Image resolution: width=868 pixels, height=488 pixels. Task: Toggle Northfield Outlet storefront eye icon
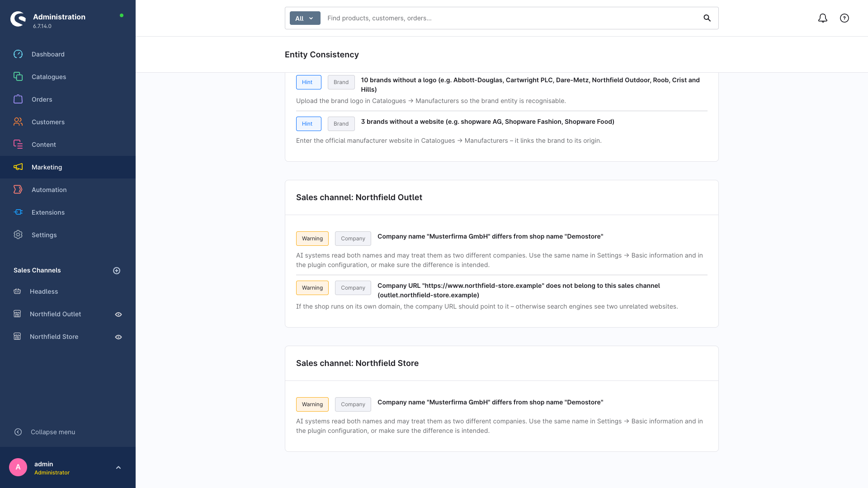click(x=118, y=314)
